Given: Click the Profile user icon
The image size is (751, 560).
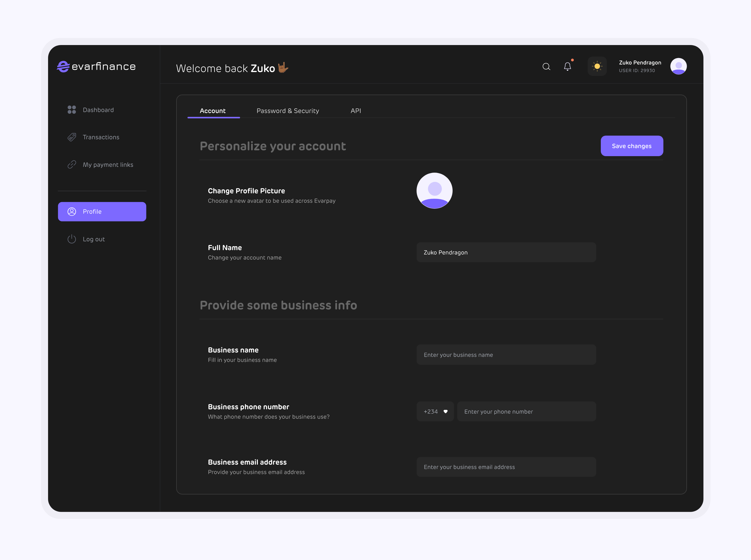Looking at the screenshot, I should point(72,211).
